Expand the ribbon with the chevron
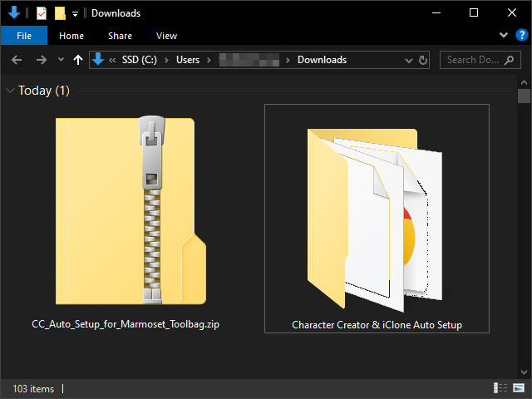The height and width of the screenshot is (399, 532). click(x=504, y=35)
